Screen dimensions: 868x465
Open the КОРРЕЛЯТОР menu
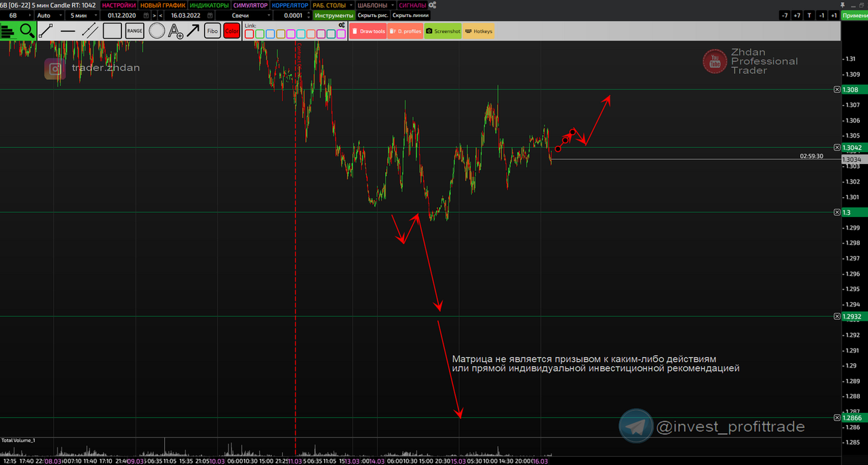coord(290,5)
